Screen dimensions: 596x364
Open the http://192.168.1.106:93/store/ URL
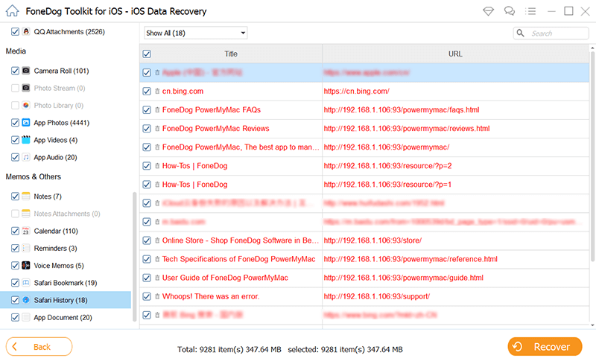click(372, 240)
